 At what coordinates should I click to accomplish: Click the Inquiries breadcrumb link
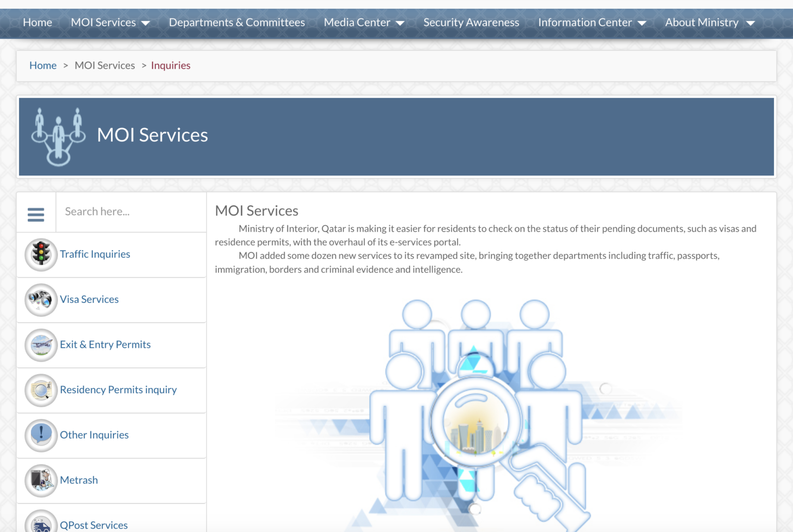pyautogui.click(x=170, y=66)
